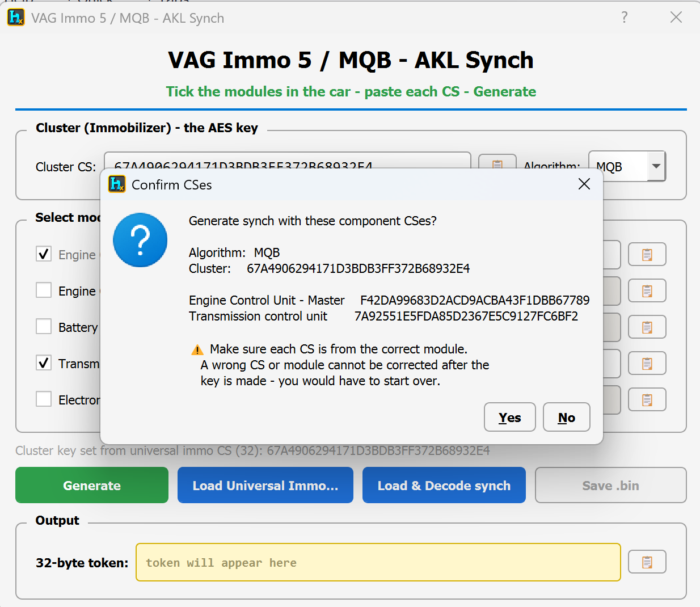Click 'Make sure each CS is from the correct module' warning
The height and width of the screenshot is (607, 700).
(339, 349)
